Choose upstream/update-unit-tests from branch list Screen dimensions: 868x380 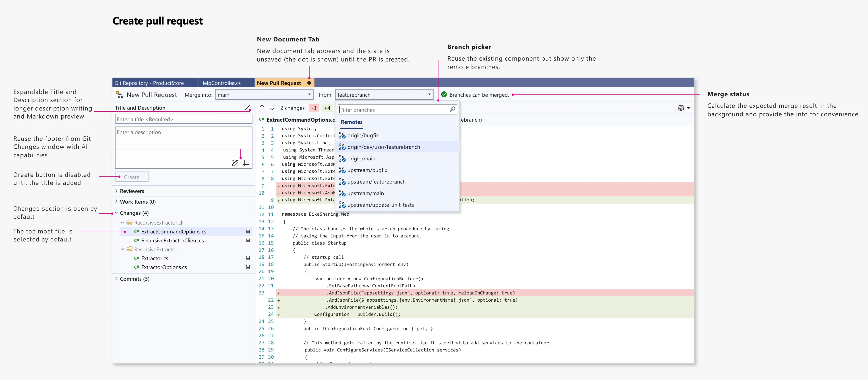pos(381,205)
